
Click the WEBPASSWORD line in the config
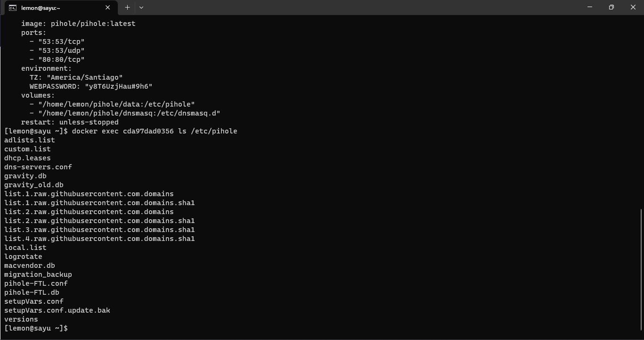(x=91, y=86)
